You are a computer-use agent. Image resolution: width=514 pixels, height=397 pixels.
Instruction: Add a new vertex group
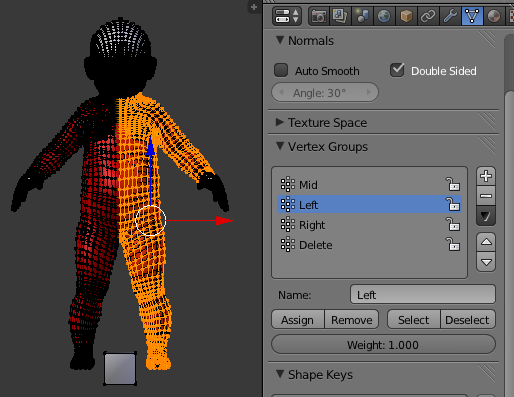(486, 176)
